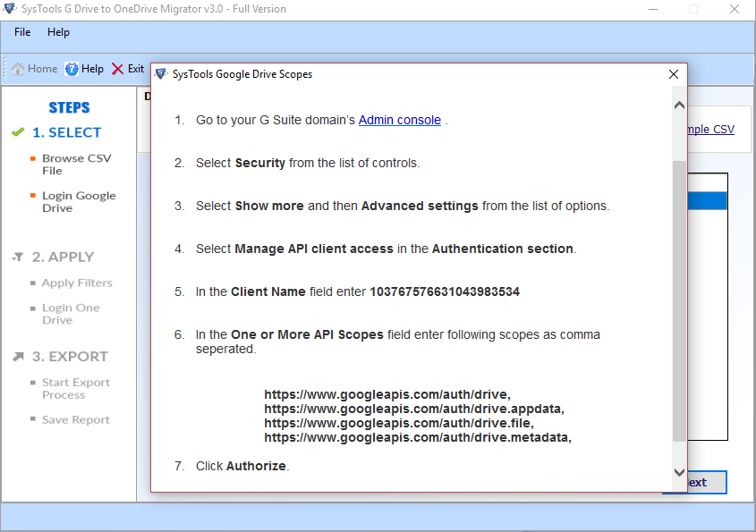Select the Apply Filters step
The height and width of the screenshot is (532, 756).
coord(77,283)
